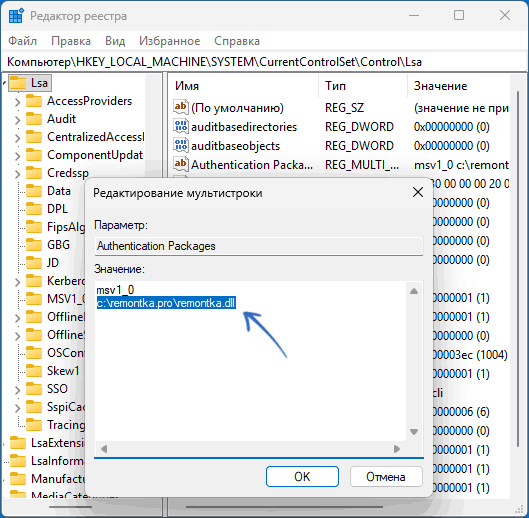
Task: Select the Lsa folder in tree
Action: coord(30,83)
